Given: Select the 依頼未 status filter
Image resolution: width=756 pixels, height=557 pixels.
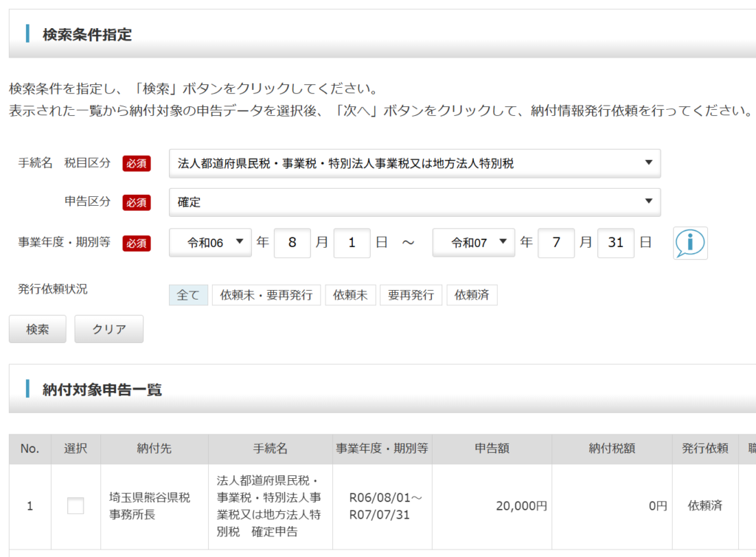Looking at the screenshot, I should tap(350, 295).
